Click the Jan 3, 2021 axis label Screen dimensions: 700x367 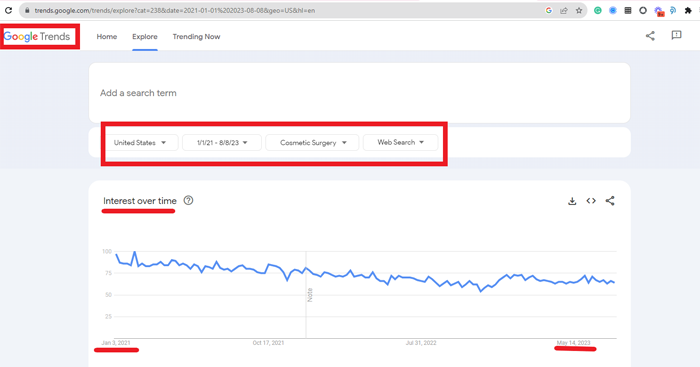pyautogui.click(x=116, y=343)
